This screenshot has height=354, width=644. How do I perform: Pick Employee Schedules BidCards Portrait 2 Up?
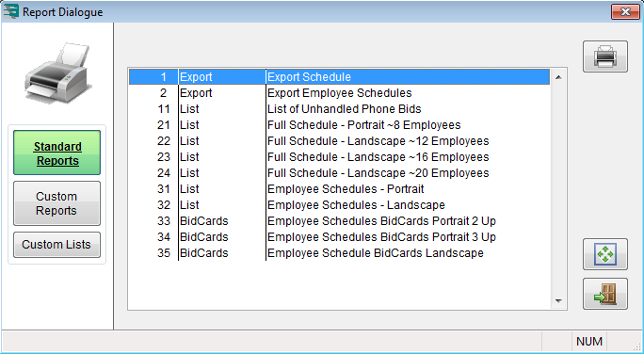339,221
